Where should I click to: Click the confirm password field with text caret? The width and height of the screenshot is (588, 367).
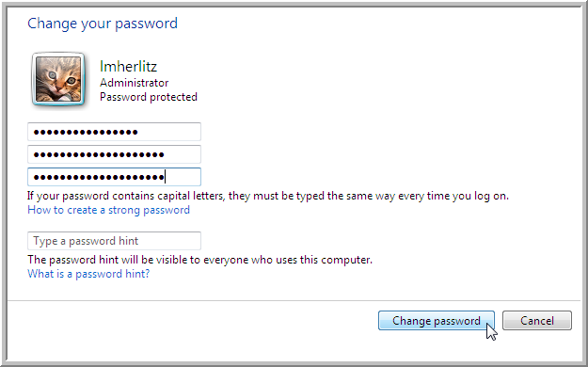pyautogui.click(x=114, y=177)
